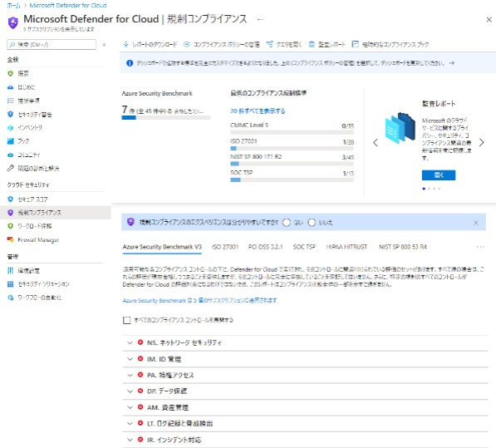Click Azure Security Benchmark subscriptions link
The width and height of the screenshot is (496, 448).
(x=199, y=300)
